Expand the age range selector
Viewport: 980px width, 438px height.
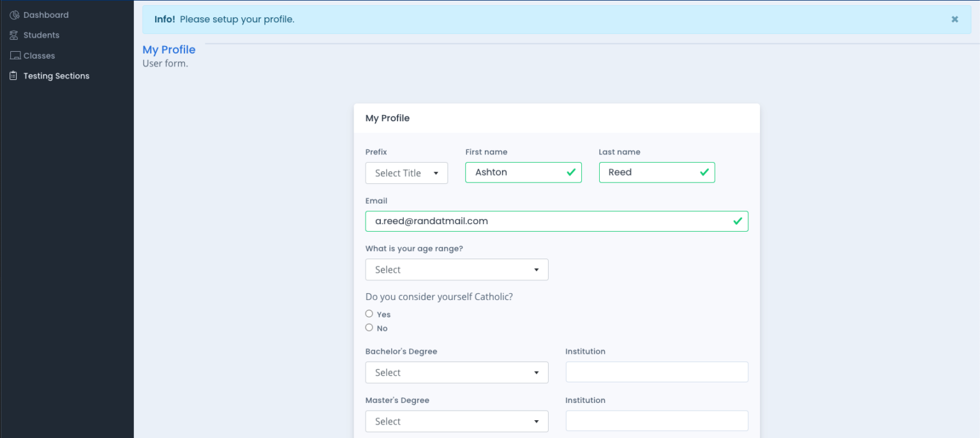tap(456, 269)
